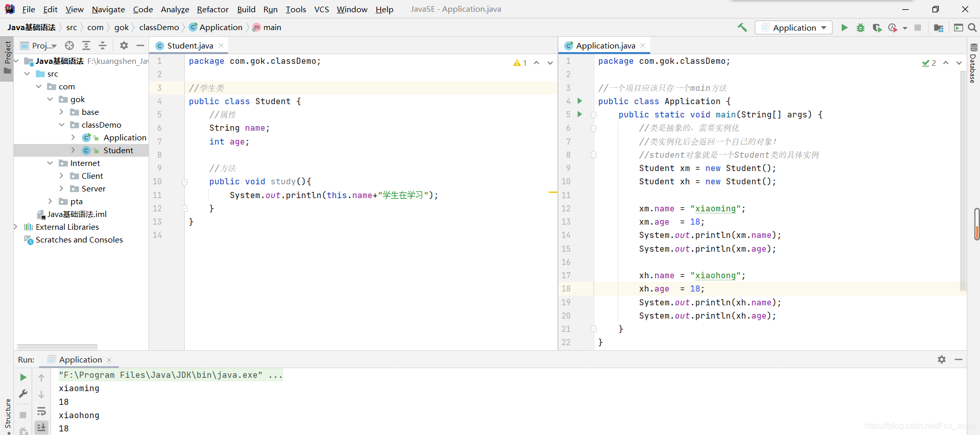Open the Database side panel
980x435 pixels.
[x=973, y=63]
